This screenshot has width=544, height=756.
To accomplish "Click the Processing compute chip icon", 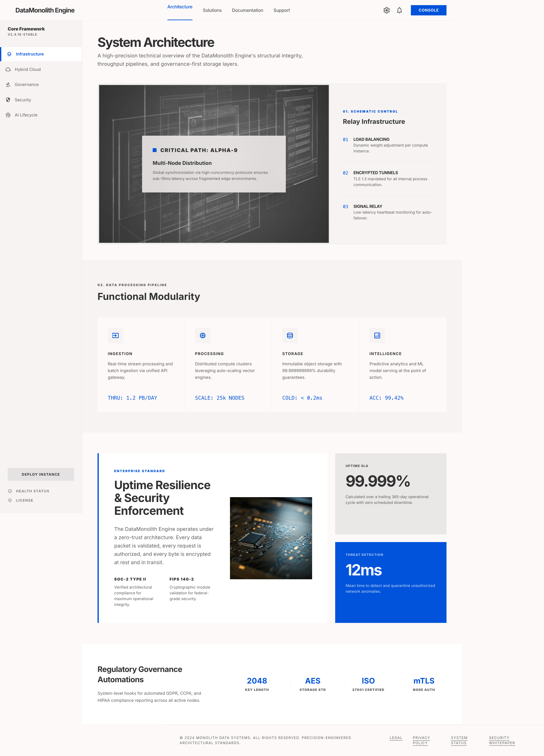I will [x=203, y=335].
